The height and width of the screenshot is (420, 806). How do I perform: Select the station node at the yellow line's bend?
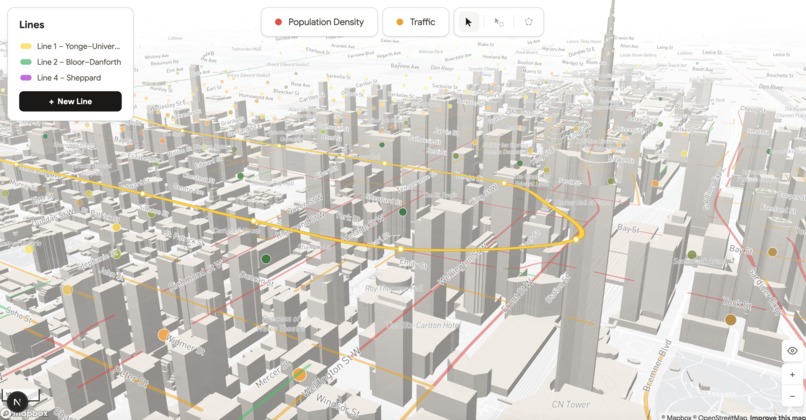tap(576, 239)
